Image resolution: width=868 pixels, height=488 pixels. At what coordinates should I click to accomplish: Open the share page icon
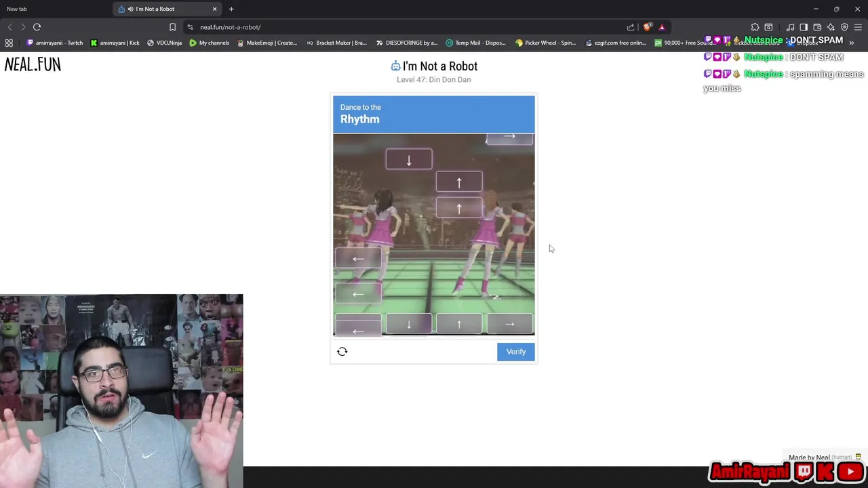(x=631, y=27)
